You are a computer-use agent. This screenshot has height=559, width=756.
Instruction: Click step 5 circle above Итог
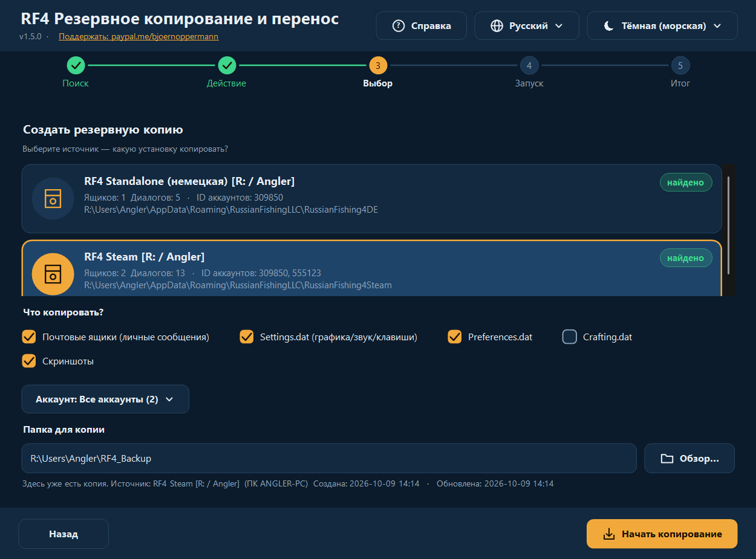click(680, 65)
